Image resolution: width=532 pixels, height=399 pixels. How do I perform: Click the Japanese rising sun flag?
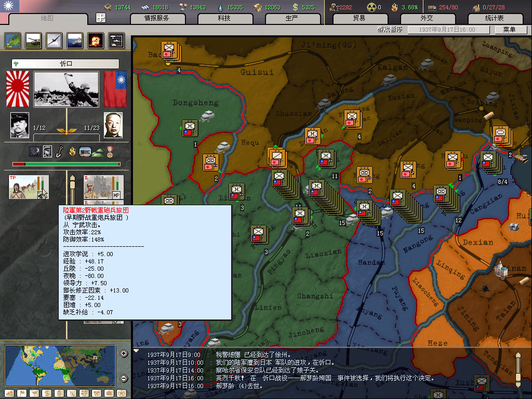tap(18, 89)
